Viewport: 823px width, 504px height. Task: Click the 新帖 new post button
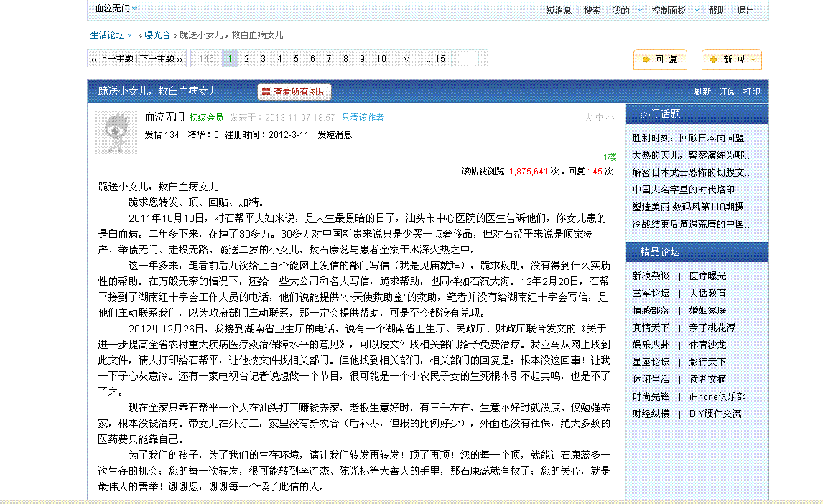732,60
